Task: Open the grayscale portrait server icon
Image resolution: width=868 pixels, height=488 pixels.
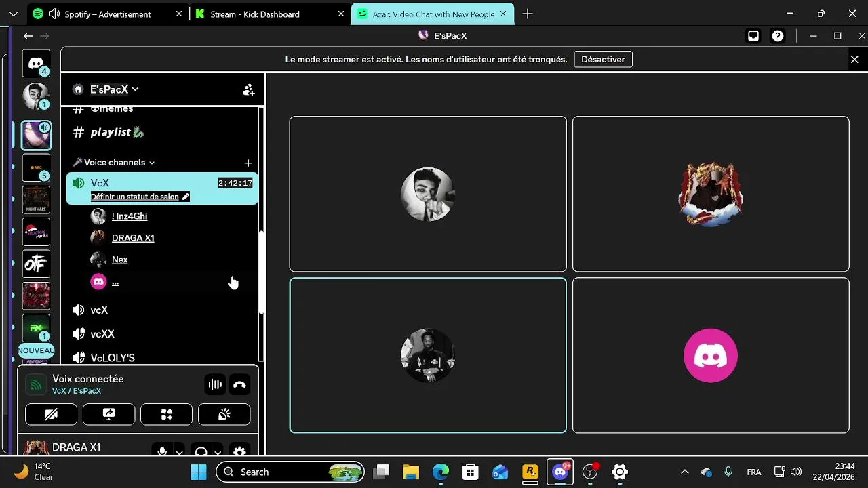Action: (36, 96)
